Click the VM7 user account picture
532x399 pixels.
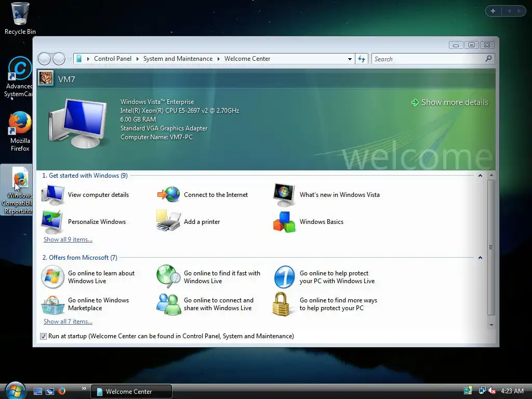point(46,78)
